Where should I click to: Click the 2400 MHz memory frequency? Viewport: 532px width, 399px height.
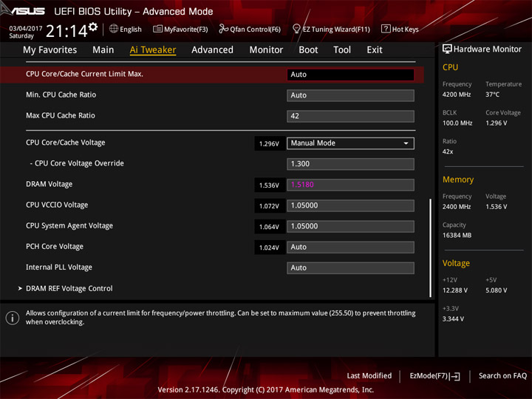click(457, 207)
